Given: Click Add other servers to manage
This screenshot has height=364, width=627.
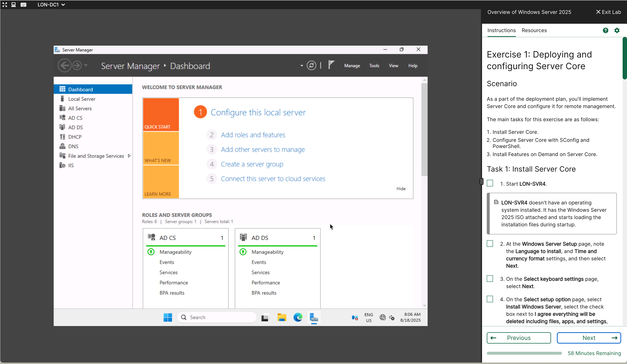Looking at the screenshot, I should pos(263,150).
